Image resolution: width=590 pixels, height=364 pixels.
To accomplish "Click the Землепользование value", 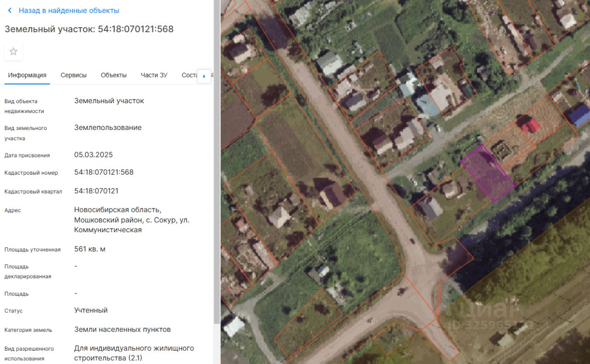I will (x=108, y=128).
